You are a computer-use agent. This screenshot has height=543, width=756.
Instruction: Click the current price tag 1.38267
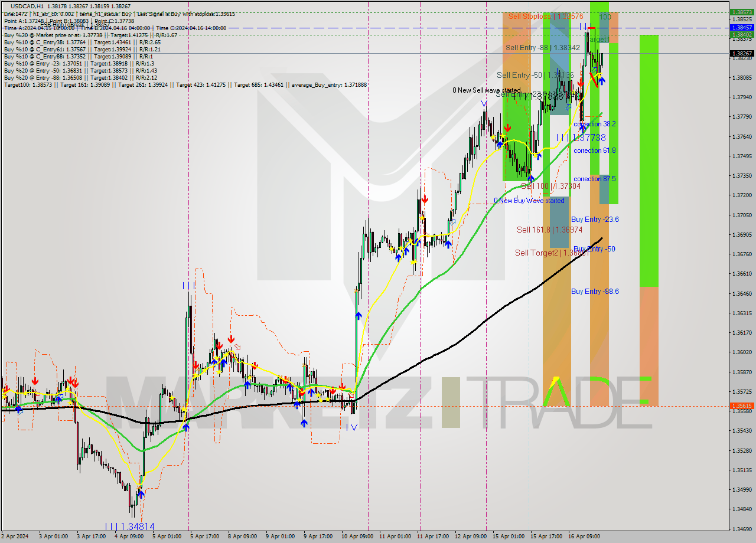[x=742, y=53]
